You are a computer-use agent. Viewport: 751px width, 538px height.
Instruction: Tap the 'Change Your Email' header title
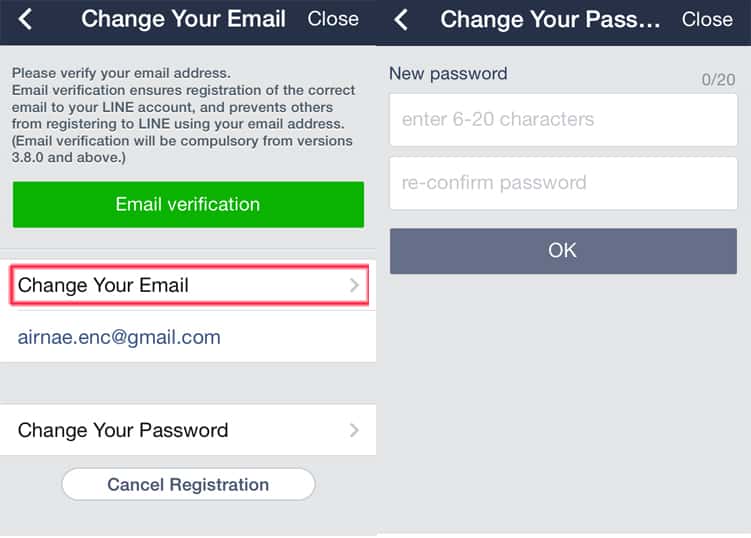[183, 19]
